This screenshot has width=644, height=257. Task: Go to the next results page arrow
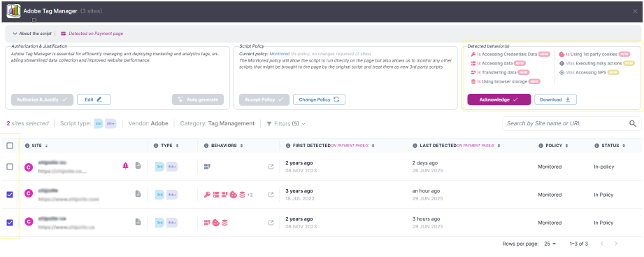[615, 244]
